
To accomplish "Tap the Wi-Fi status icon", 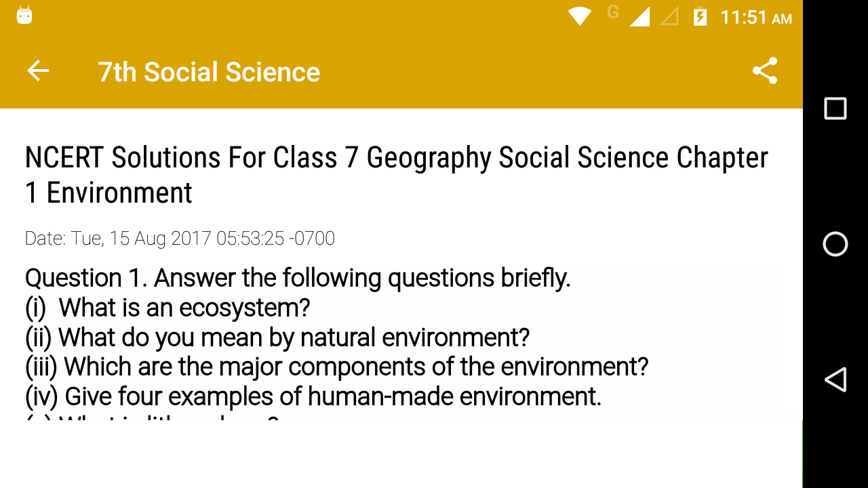I will [580, 16].
